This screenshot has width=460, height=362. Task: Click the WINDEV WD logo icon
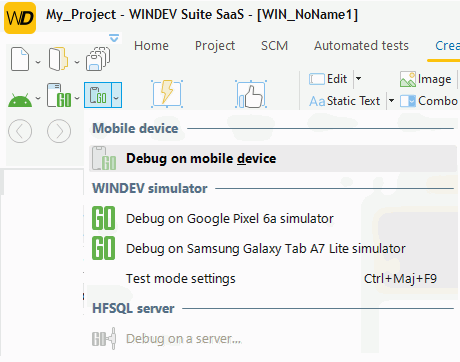(x=20, y=18)
